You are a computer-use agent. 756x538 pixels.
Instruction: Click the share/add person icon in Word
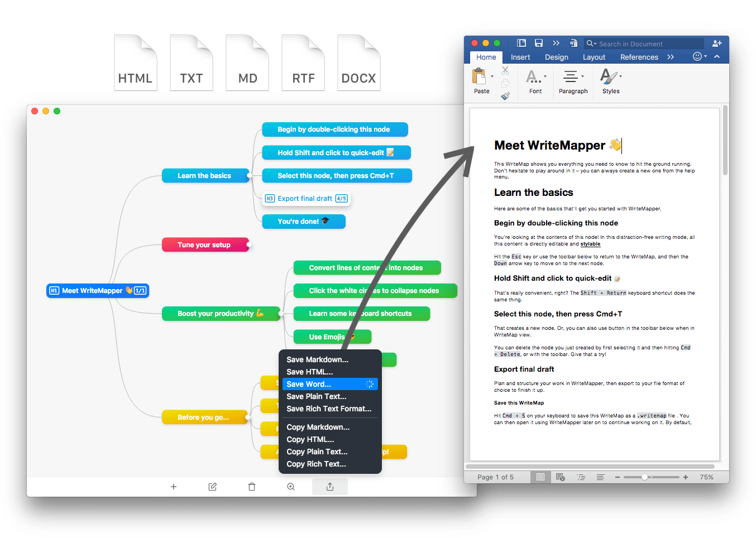[x=717, y=43]
